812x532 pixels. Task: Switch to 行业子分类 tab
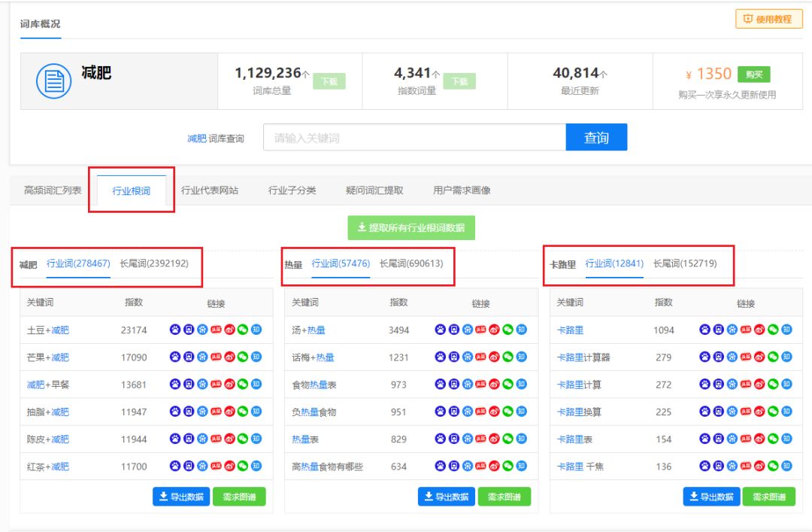point(292,190)
